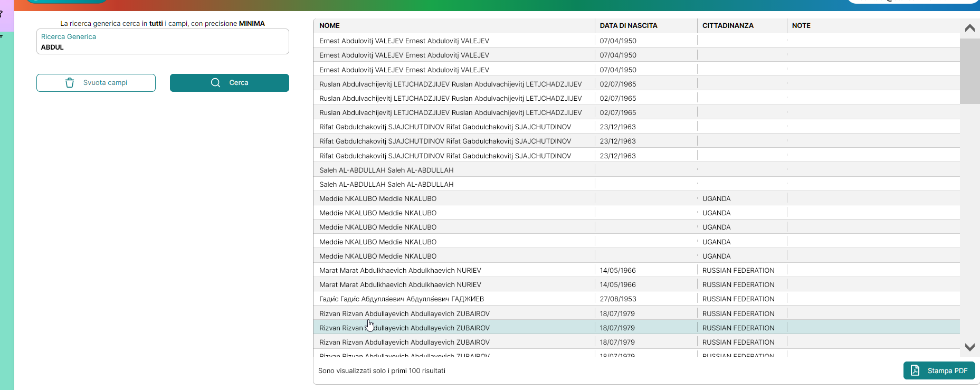The width and height of the screenshot is (980, 390).
Task: Sort by the NOME column header
Action: [x=329, y=25]
